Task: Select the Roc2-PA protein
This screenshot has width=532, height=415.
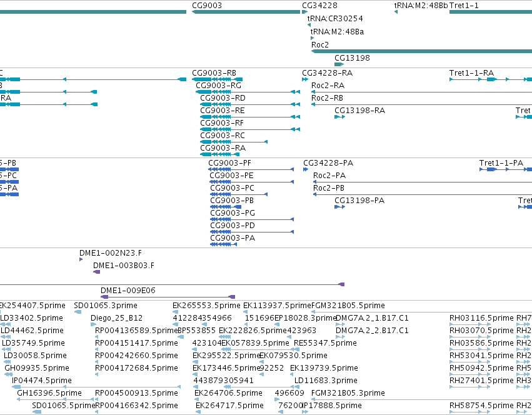Action: pos(423,182)
